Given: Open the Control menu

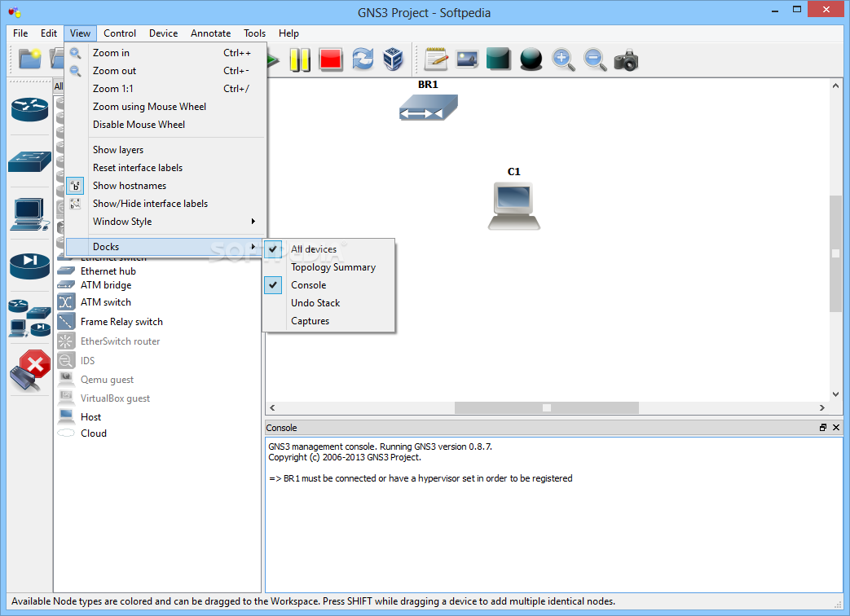Looking at the screenshot, I should click(x=120, y=33).
